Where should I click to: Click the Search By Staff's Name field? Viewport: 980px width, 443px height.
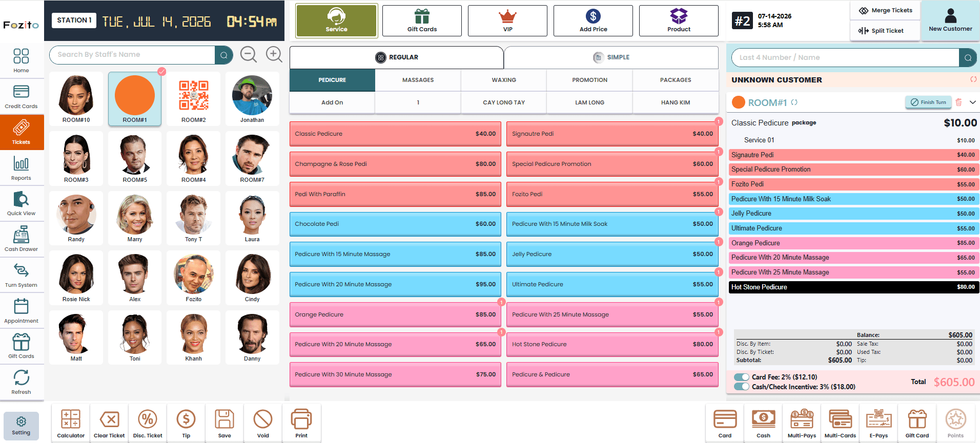(132, 55)
